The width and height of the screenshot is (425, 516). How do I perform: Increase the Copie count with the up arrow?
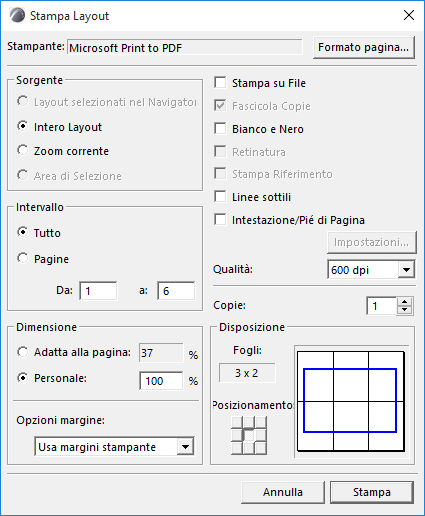pos(405,302)
